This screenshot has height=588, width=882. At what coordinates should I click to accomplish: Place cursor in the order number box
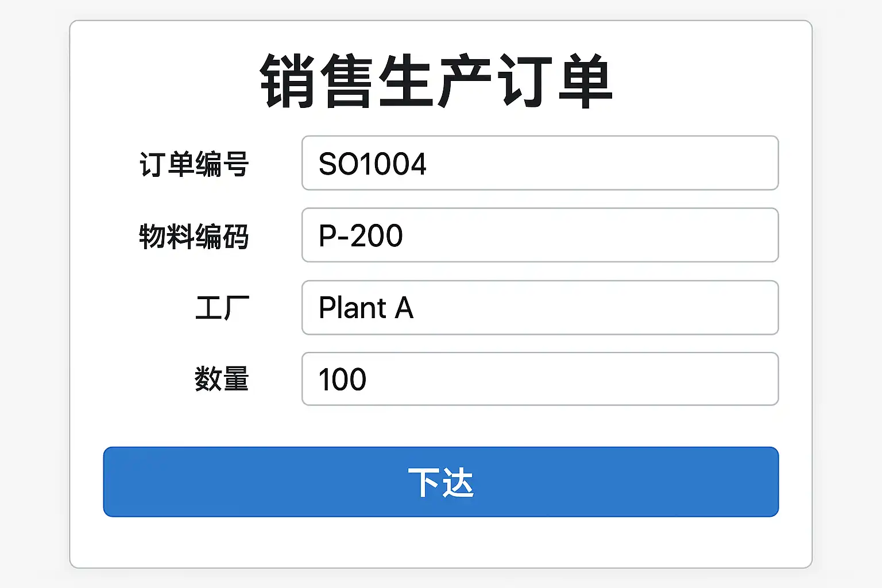(574, 163)
